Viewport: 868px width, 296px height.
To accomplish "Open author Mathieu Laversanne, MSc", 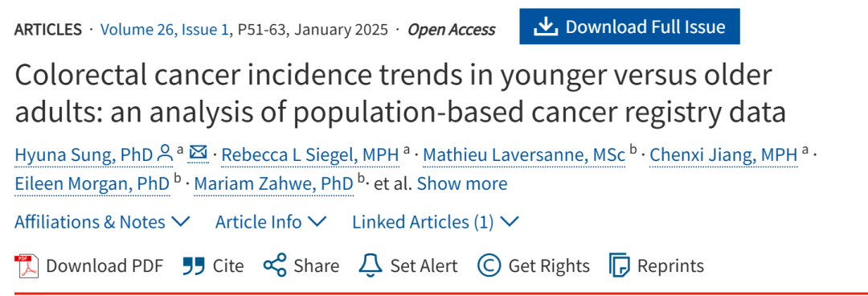I will pyautogui.click(x=524, y=155).
